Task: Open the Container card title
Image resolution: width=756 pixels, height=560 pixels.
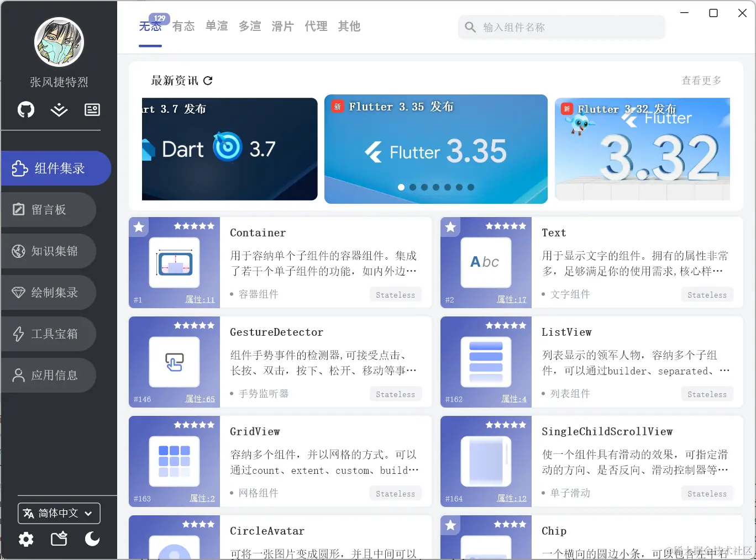Action: click(x=258, y=233)
